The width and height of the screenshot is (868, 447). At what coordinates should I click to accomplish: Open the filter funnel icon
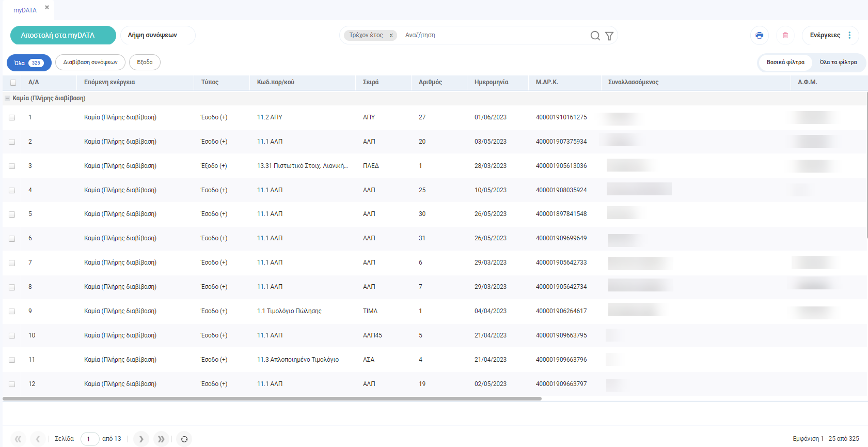609,36
